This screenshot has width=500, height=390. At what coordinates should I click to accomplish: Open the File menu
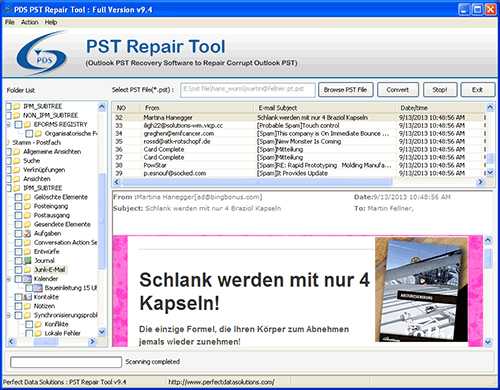point(10,22)
